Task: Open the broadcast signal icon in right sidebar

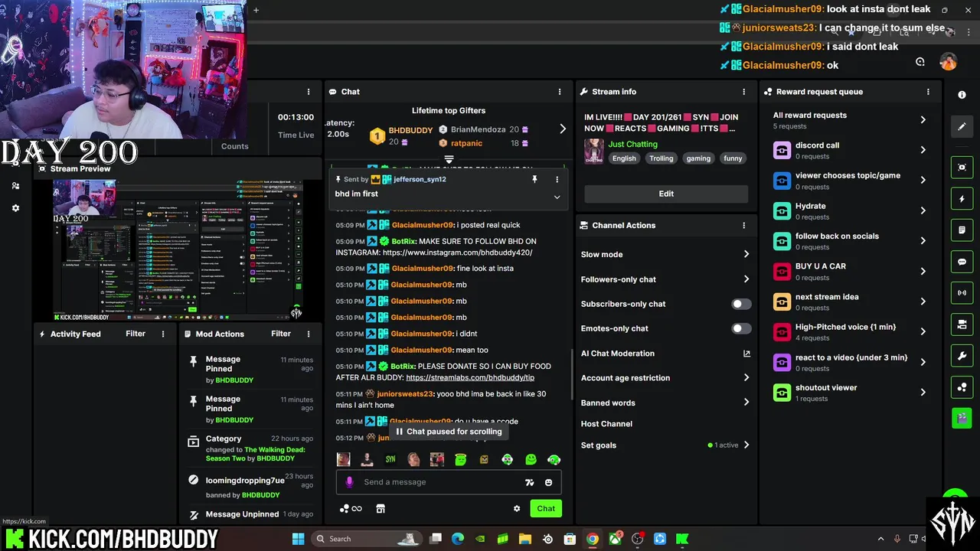Action: 962,293
